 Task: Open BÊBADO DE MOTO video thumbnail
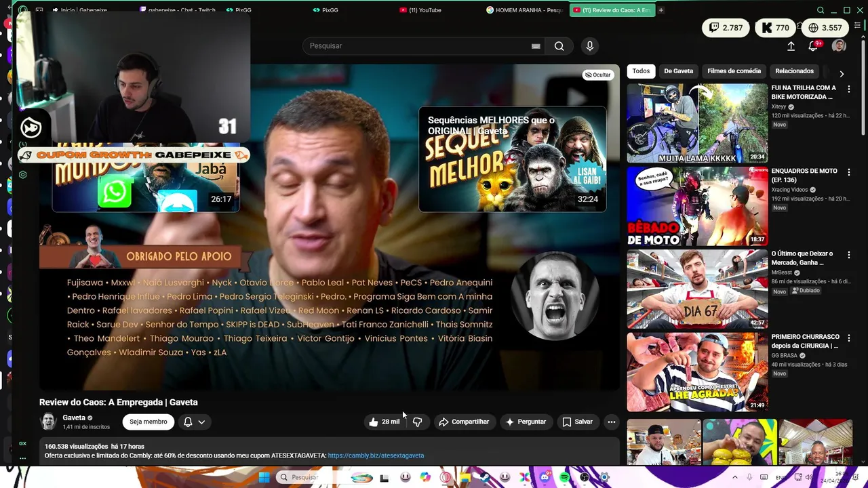(x=697, y=206)
